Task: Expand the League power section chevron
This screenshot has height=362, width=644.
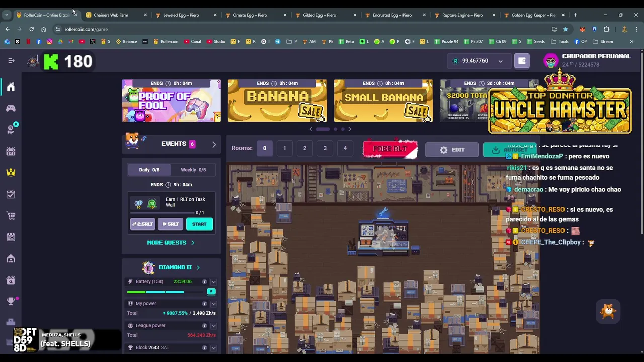Action: pyautogui.click(x=213, y=326)
